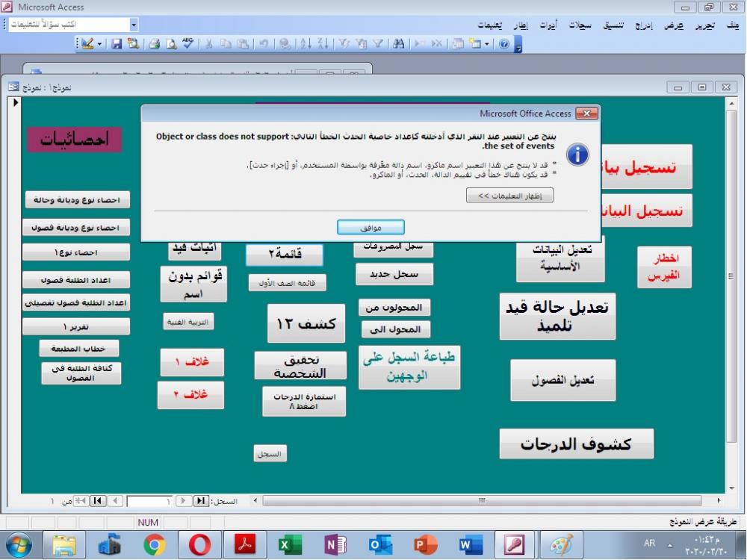Click the تعديل حالة قيد تلميذ button
The width and height of the screenshot is (747, 560).
click(x=557, y=316)
